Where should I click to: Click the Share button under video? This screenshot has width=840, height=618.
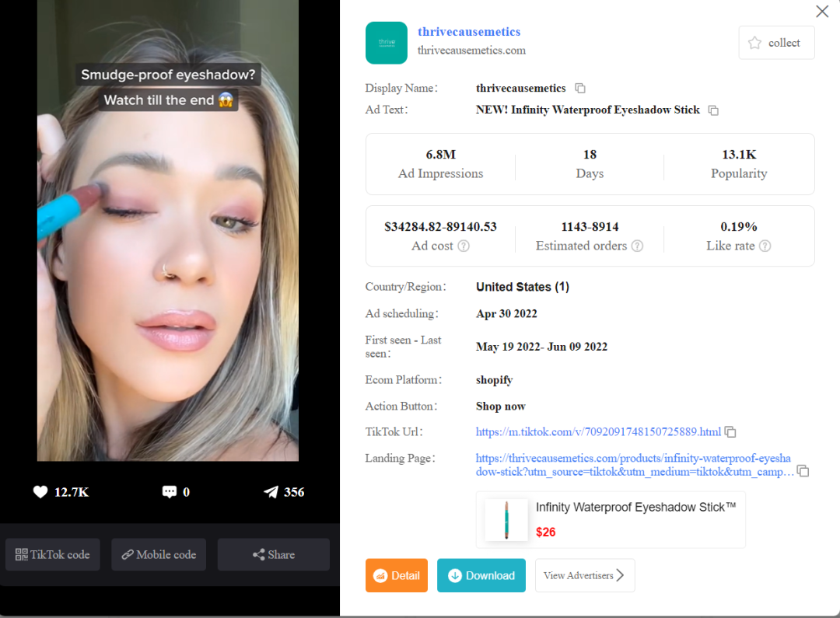pyautogui.click(x=273, y=554)
